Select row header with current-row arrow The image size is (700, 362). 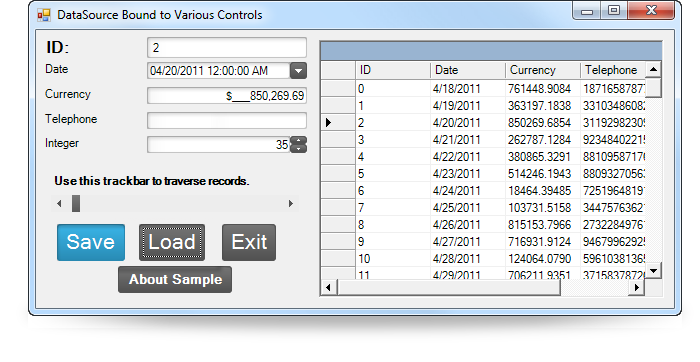[x=338, y=122]
